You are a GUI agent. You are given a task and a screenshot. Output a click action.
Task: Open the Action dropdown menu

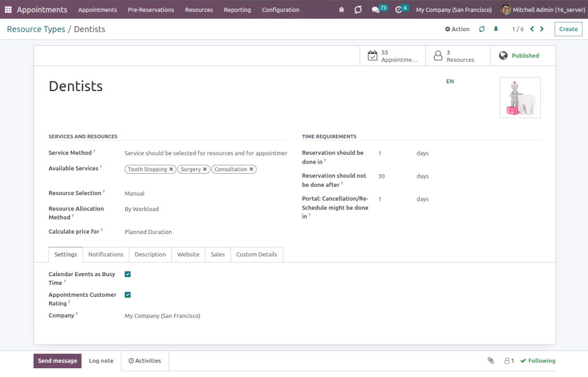pos(457,29)
